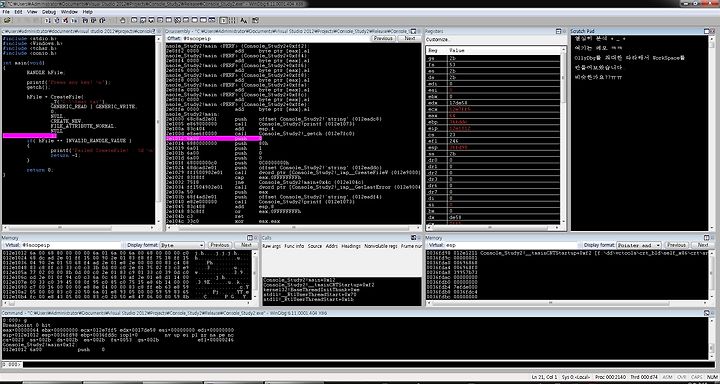The height and width of the screenshot is (384, 720).
Task: Open the Command window toolbar icon
Action: tap(134, 20)
